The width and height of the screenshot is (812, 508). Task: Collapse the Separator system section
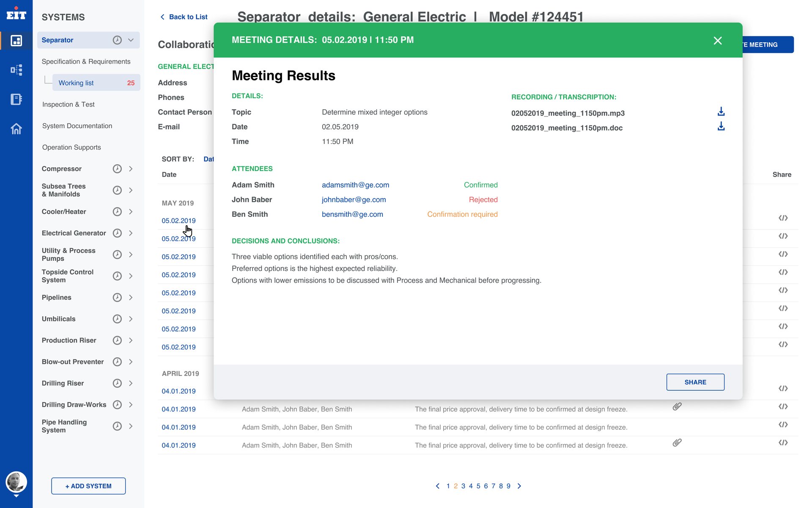[x=131, y=40]
